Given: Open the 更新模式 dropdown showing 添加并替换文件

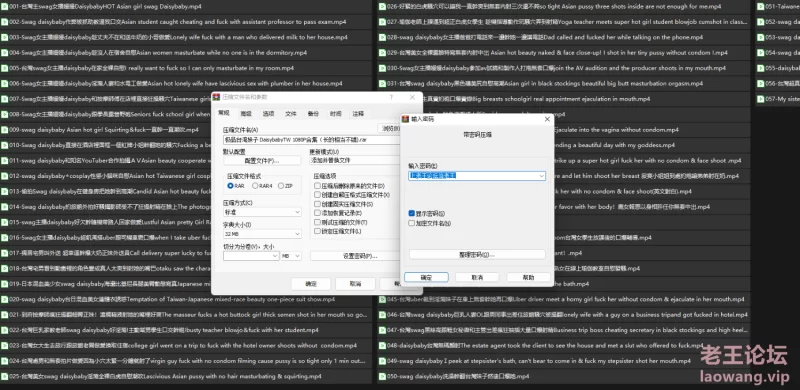Looking at the screenshot, I should pyautogui.click(x=355, y=160).
